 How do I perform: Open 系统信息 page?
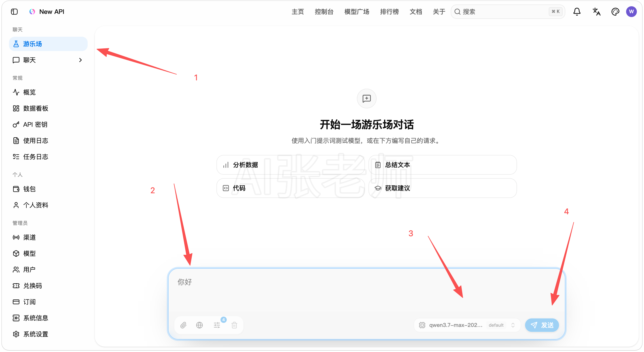[x=48, y=318]
